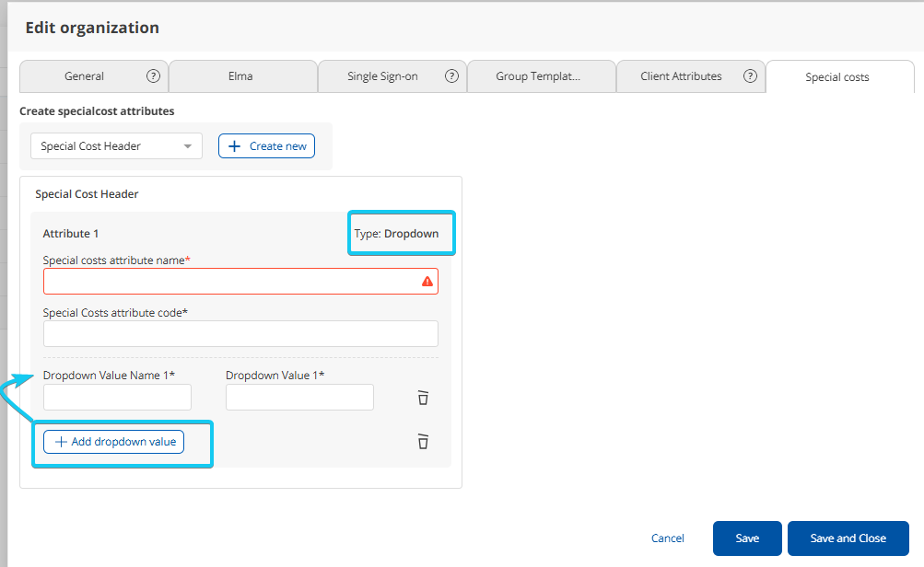924x567 pixels.
Task: Delete the Dropdown Value 1 row
Action: coord(423,398)
